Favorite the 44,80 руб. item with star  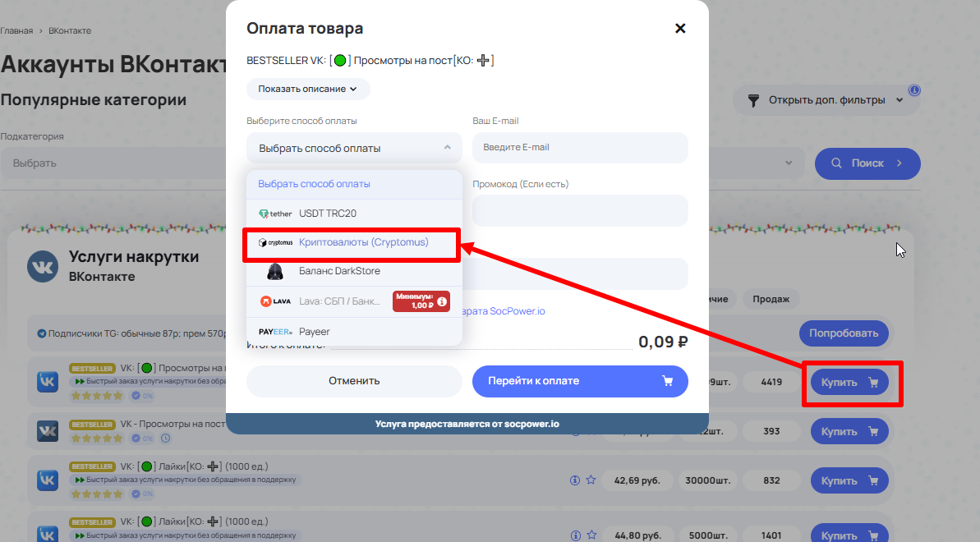[591, 535]
